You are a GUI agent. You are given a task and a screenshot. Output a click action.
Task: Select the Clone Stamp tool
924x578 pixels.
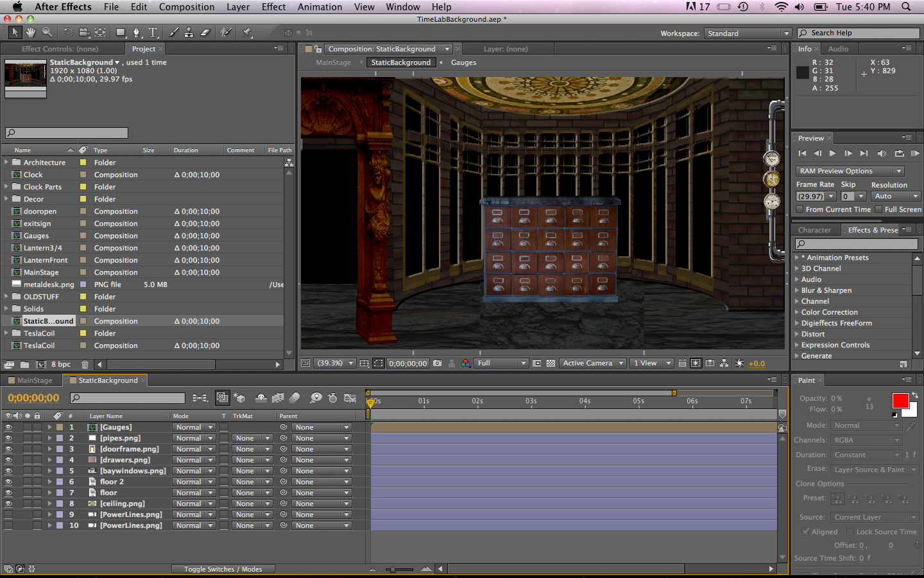(190, 32)
